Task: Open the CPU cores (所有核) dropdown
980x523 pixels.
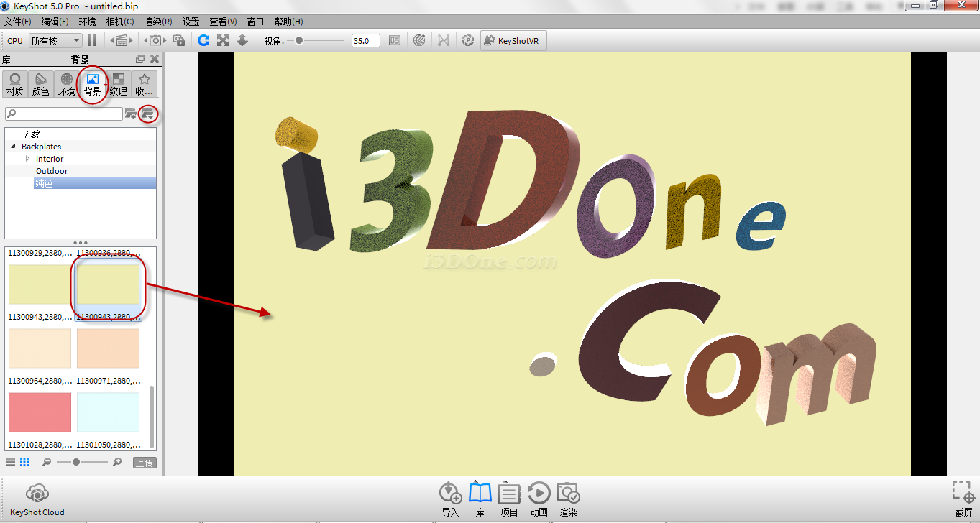Action: [55, 41]
